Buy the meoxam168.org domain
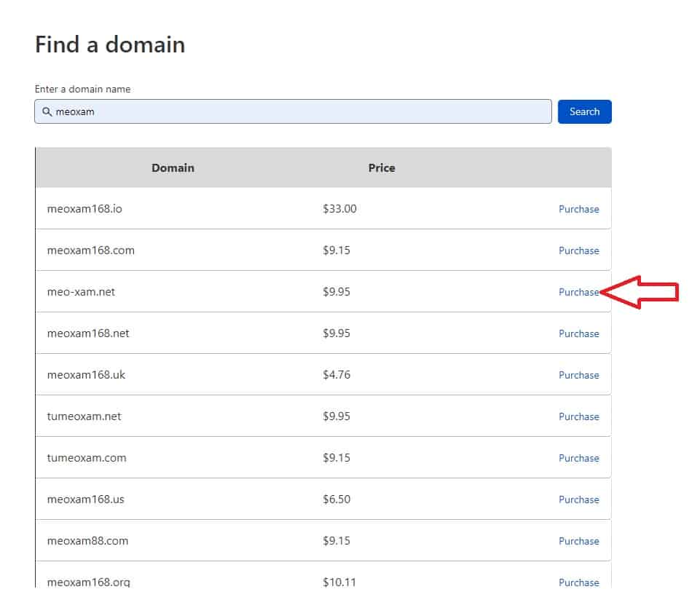The height and width of the screenshot is (589, 700). coord(578,582)
